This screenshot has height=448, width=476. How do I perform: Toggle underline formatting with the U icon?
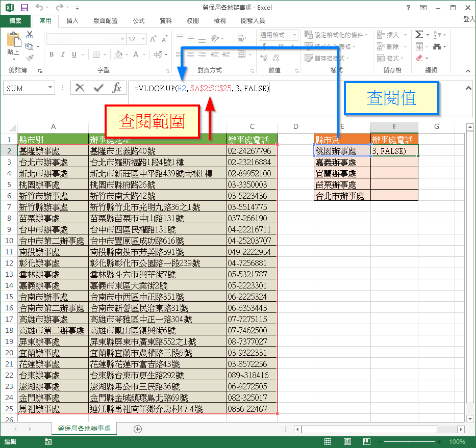click(x=74, y=55)
